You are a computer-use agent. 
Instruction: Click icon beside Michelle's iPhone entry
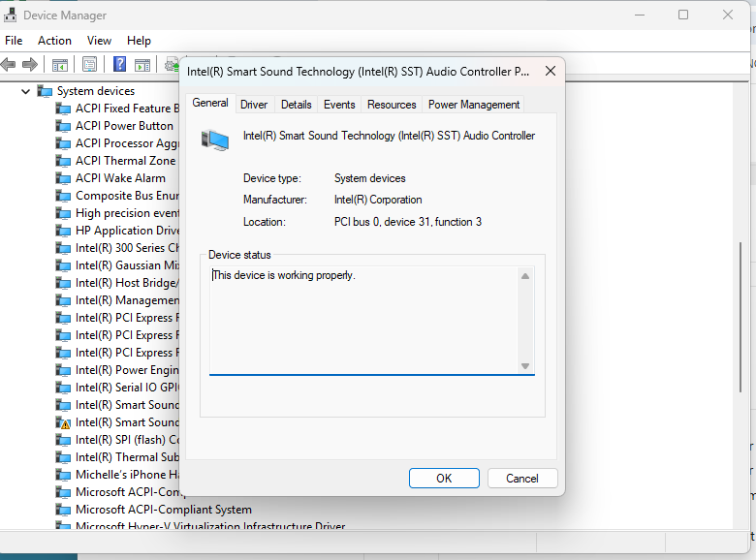tap(63, 475)
